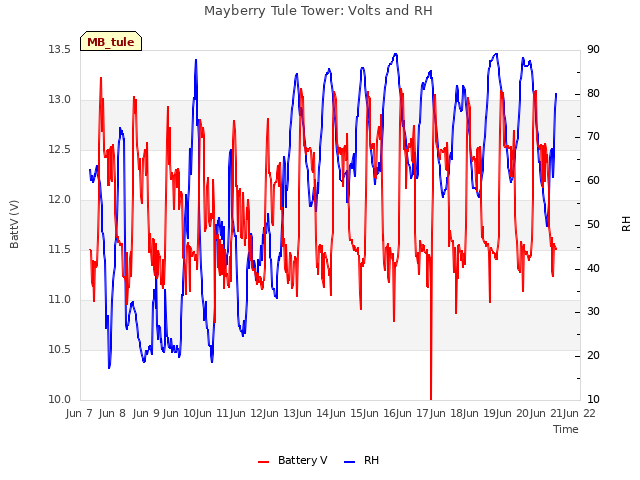Click the 13.0 left axis value
Screen dimensions: 640x480
(60, 100)
